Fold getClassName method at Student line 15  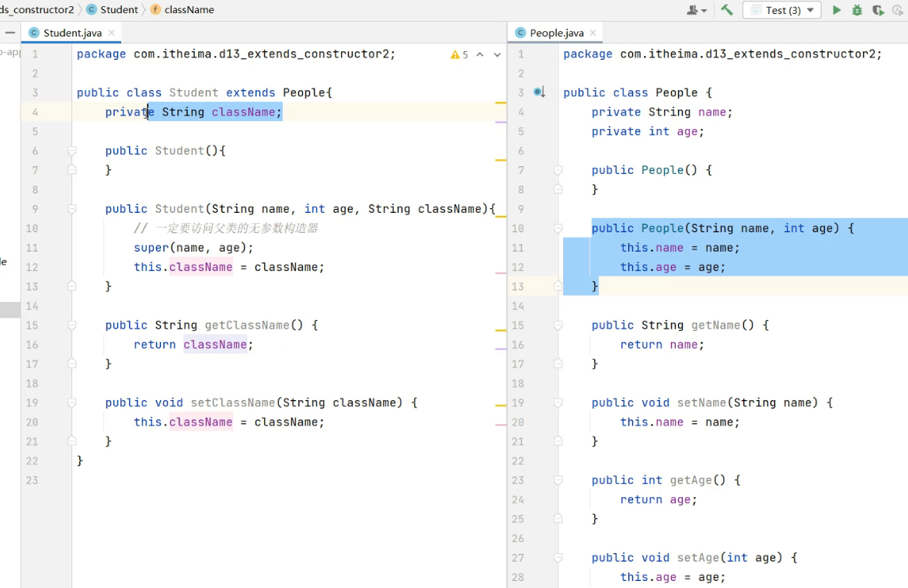pyautogui.click(x=71, y=325)
